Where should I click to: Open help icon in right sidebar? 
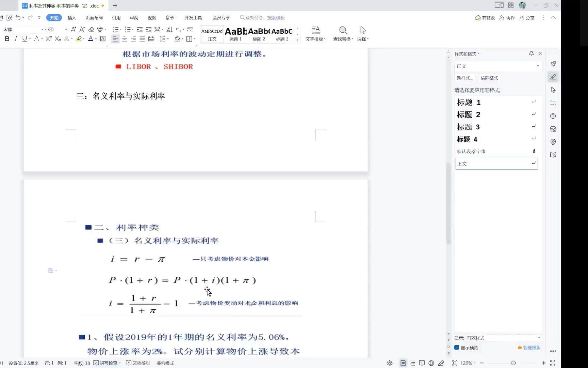[553, 116]
